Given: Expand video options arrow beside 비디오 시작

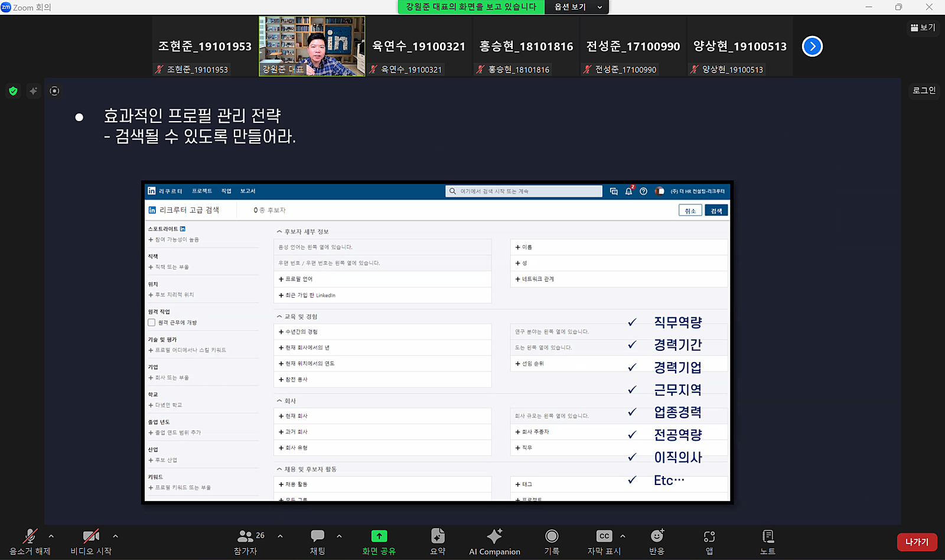Looking at the screenshot, I should (x=115, y=536).
